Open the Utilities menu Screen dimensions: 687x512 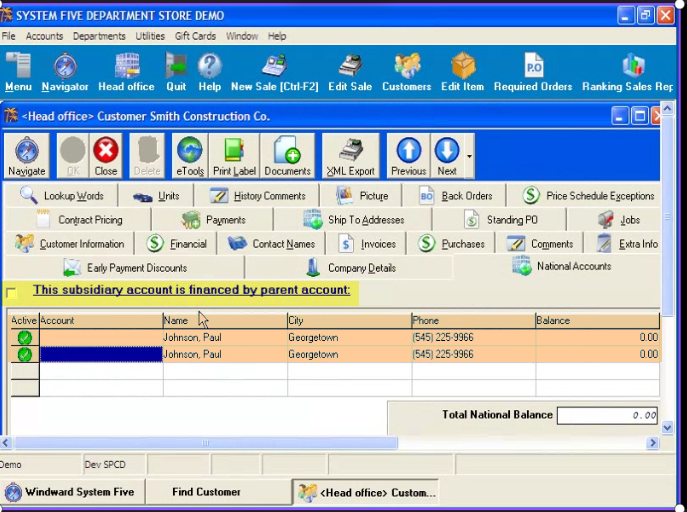pyautogui.click(x=150, y=36)
